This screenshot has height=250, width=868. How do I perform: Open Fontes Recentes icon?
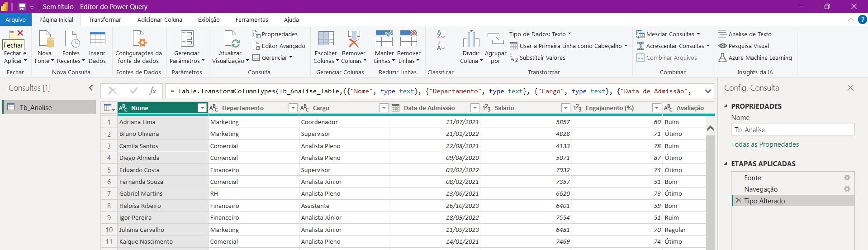pyautogui.click(x=71, y=39)
